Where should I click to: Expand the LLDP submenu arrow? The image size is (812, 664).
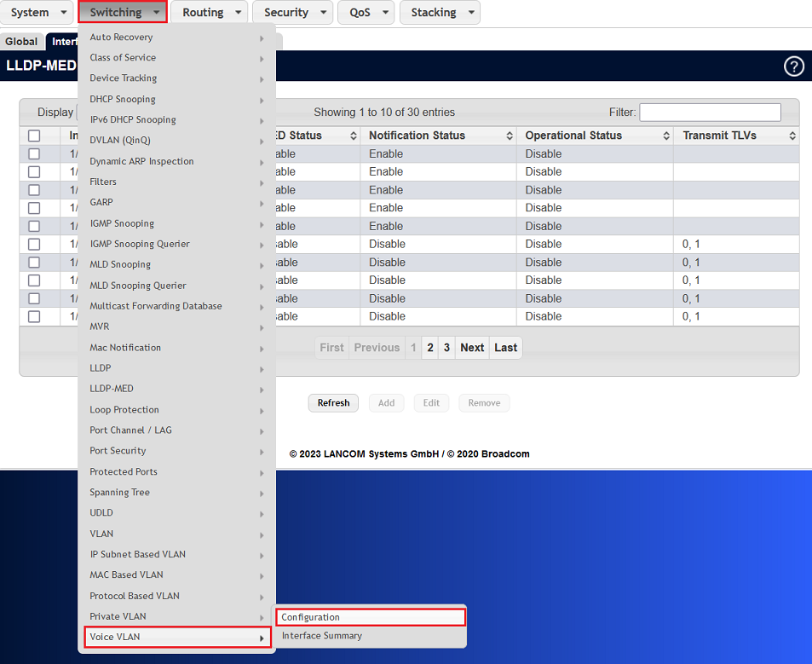pos(262,367)
